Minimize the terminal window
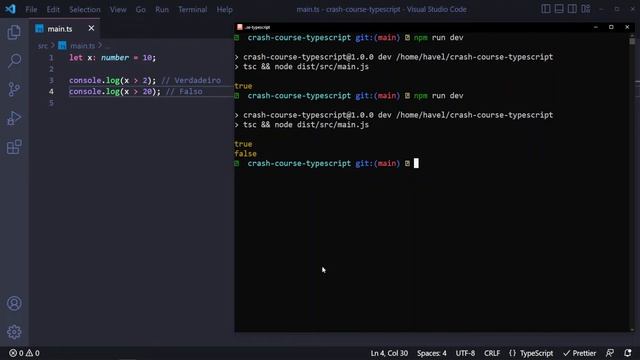This screenshot has height=360, width=640. tap(596, 27)
